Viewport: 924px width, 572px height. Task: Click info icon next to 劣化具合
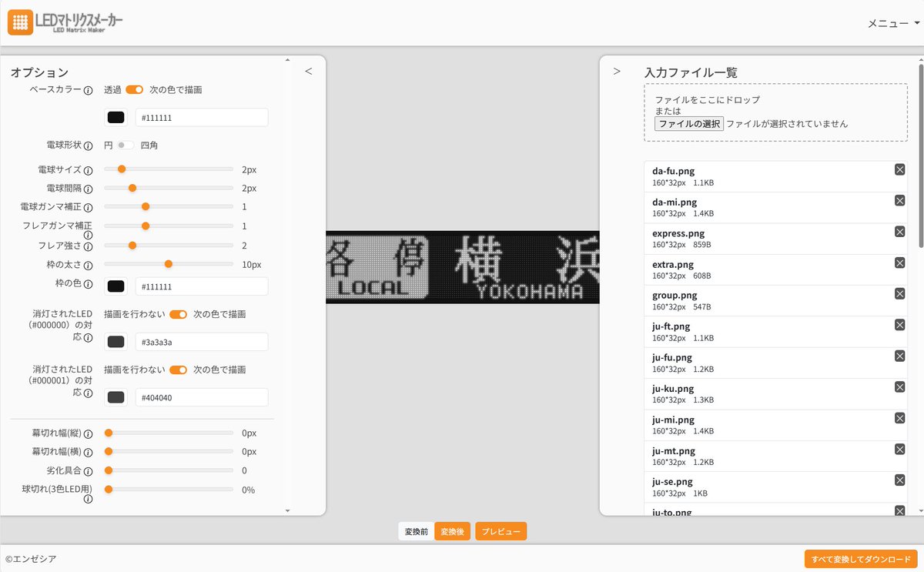(88, 471)
